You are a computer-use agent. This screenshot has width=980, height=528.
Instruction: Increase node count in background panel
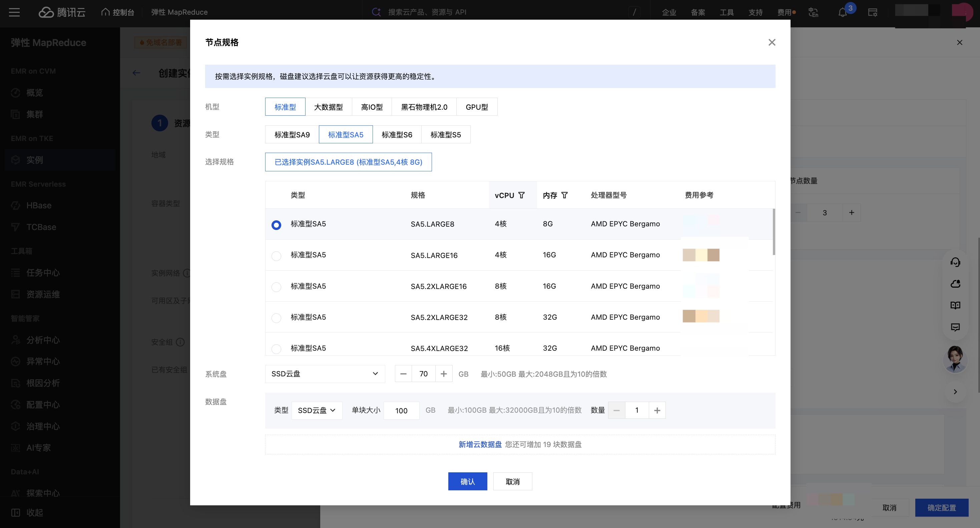pos(852,212)
